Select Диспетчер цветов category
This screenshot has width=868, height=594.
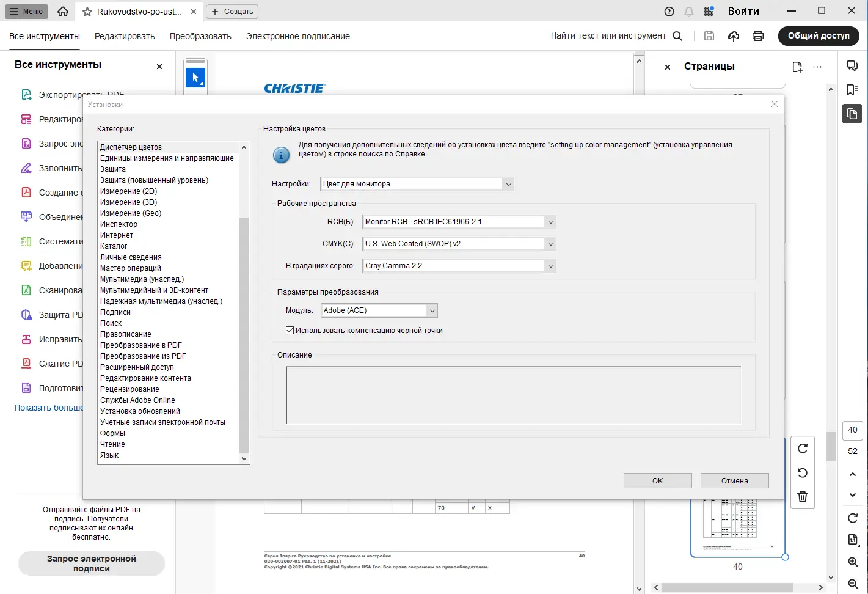[x=169, y=147]
